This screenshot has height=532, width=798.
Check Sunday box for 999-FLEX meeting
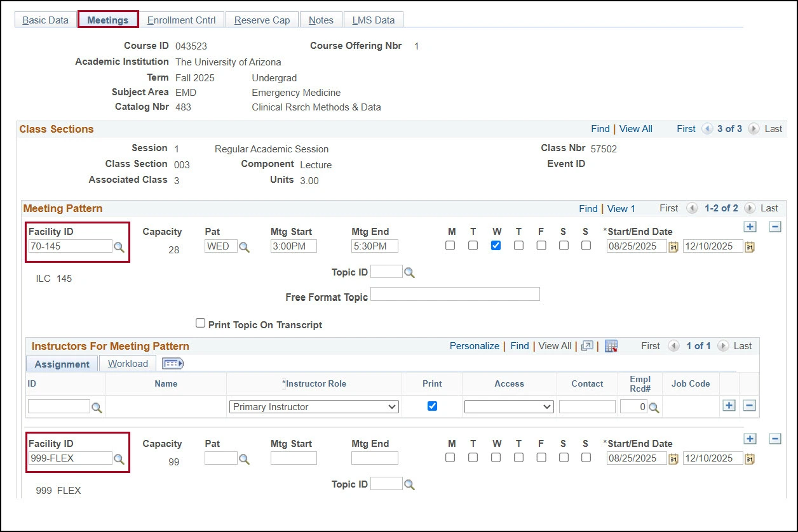[x=586, y=457]
